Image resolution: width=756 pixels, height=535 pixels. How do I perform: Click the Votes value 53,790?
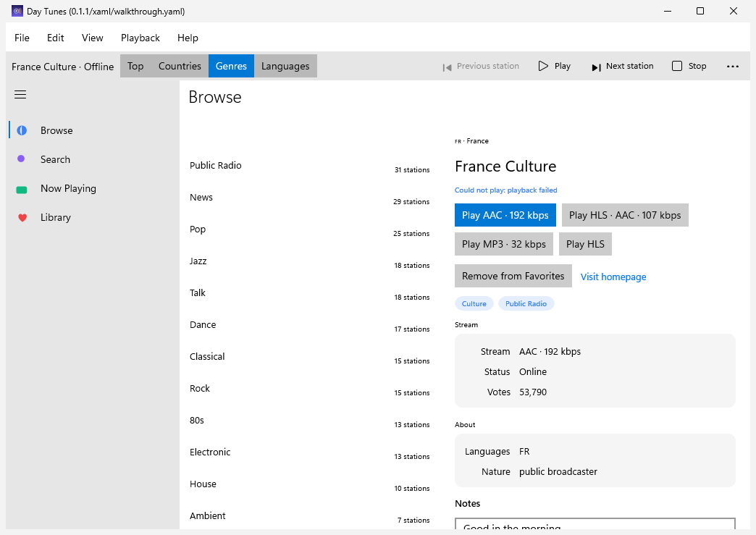533,392
